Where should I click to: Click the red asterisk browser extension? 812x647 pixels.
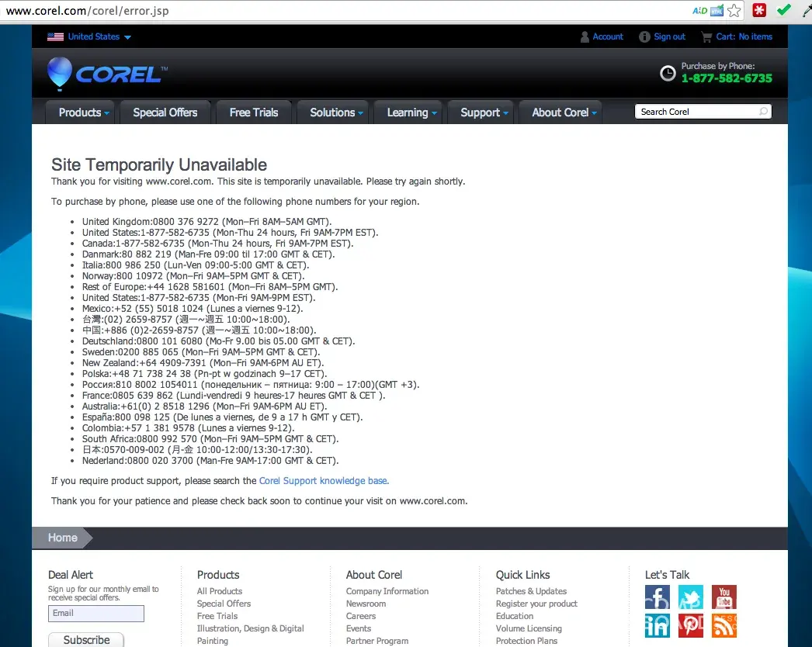[759, 10]
